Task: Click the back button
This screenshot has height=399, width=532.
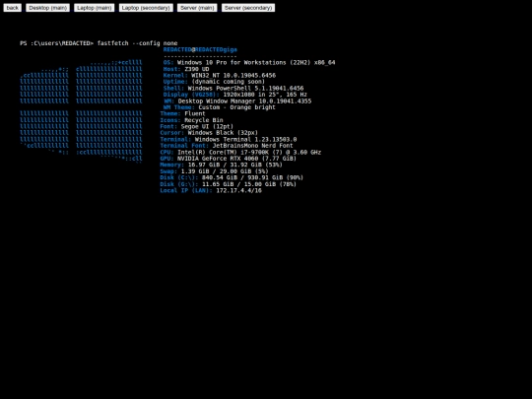Action: (x=13, y=8)
